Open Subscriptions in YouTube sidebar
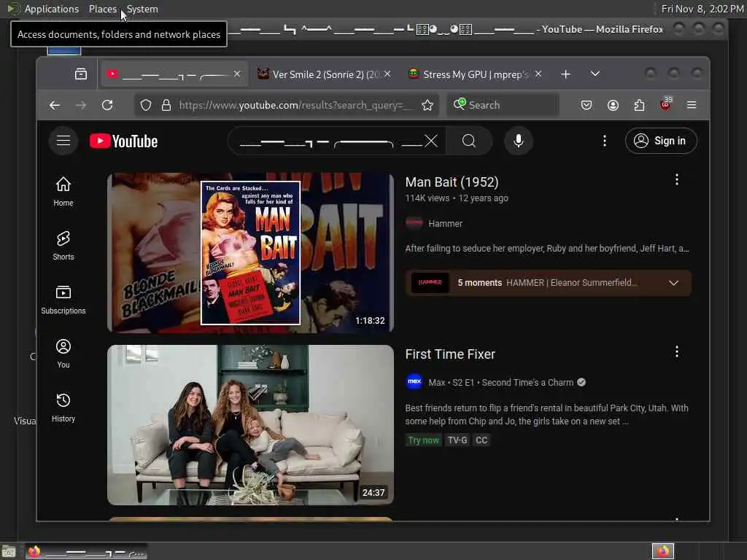 point(63,300)
